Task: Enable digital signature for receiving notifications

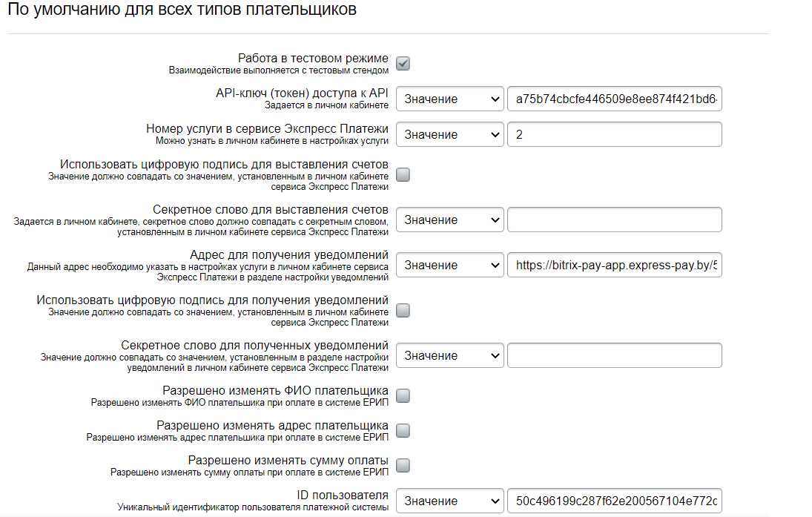Action: coord(403,311)
